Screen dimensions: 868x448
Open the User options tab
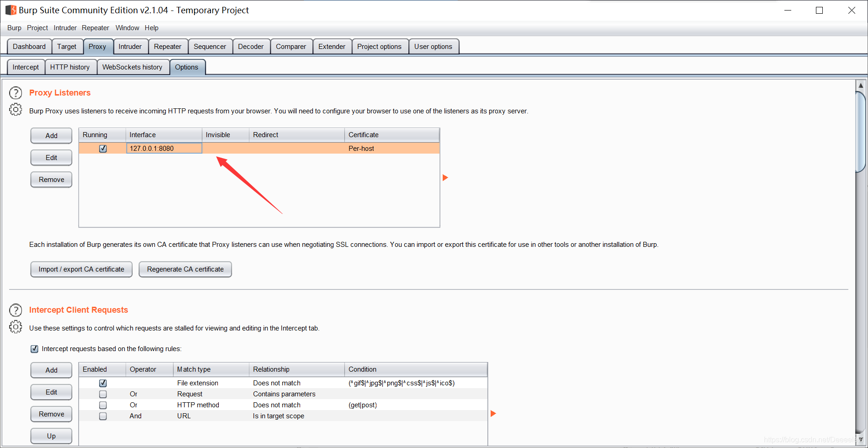click(x=433, y=47)
